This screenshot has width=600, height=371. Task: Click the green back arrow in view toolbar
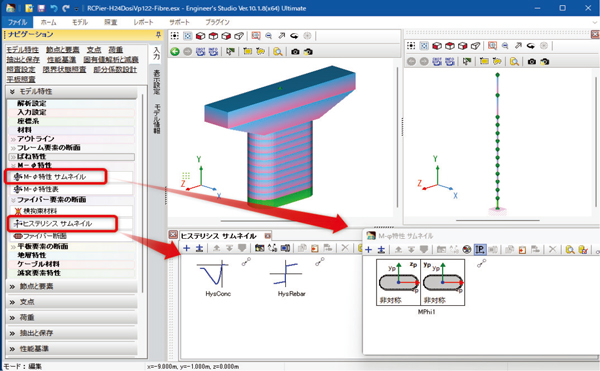[175, 51]
